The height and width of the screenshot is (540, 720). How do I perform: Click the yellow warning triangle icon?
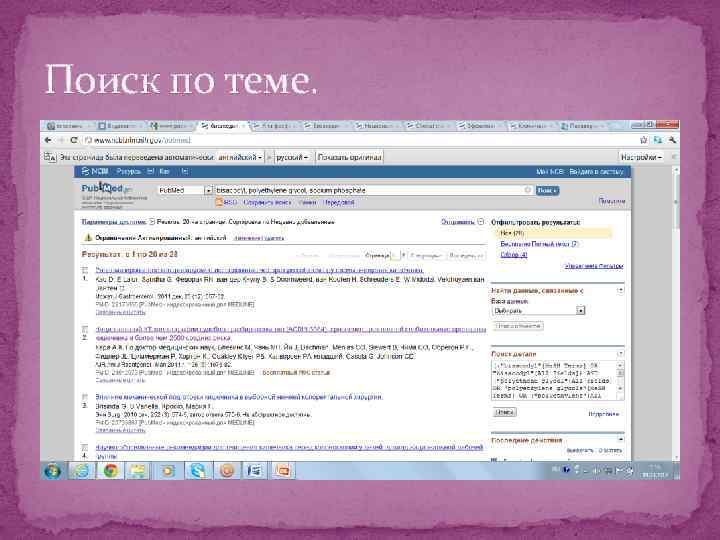(x=88, y=238)
